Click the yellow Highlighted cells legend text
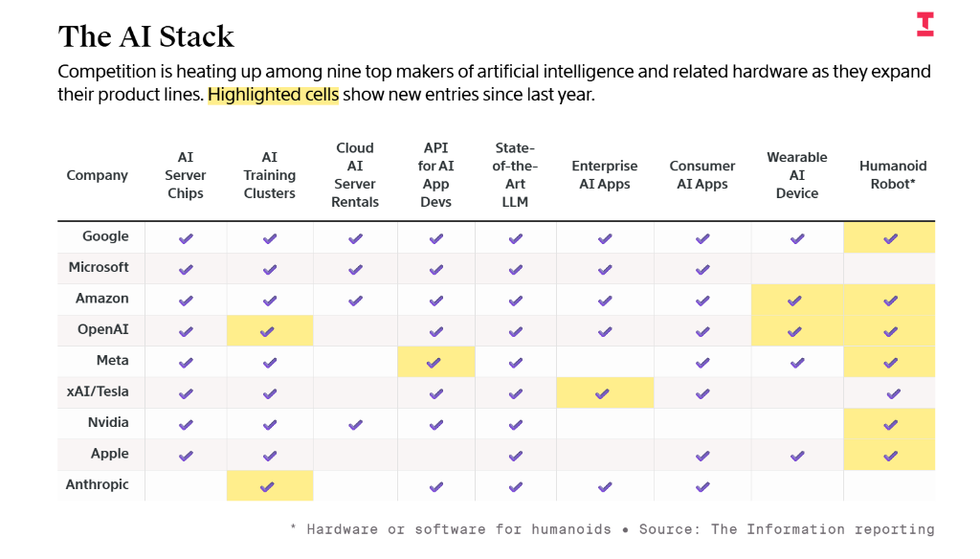Image resolution: width=980 pixels, height=559 pixels. (x=273, y=95)
